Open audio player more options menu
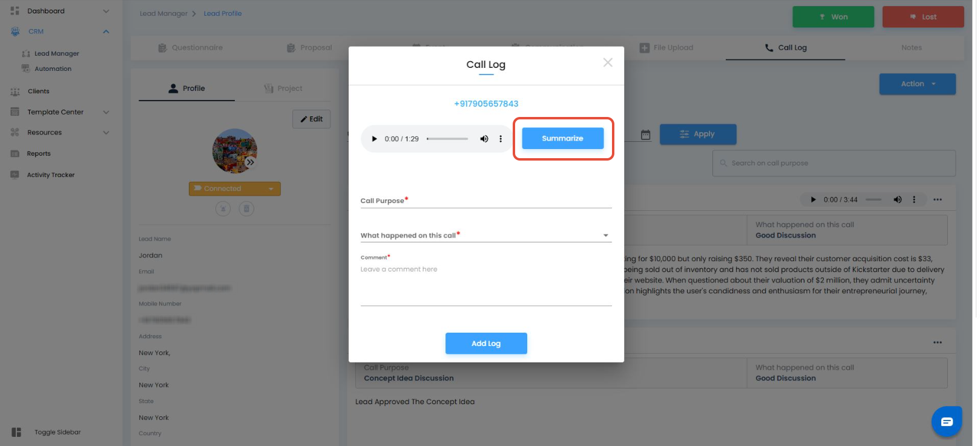Image resolution: width=980 pixels, height=446 pixels. tap(501, 139)
